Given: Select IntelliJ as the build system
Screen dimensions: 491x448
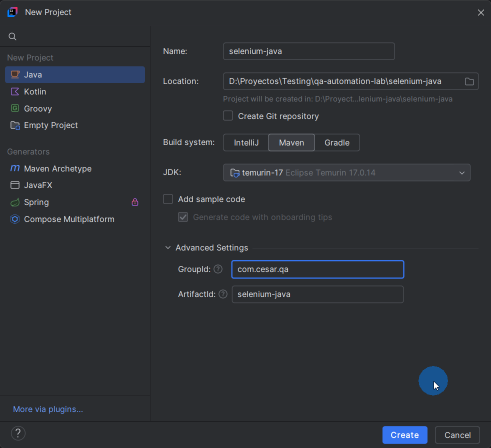Looking at the screenshot, I should pos(245,142).
